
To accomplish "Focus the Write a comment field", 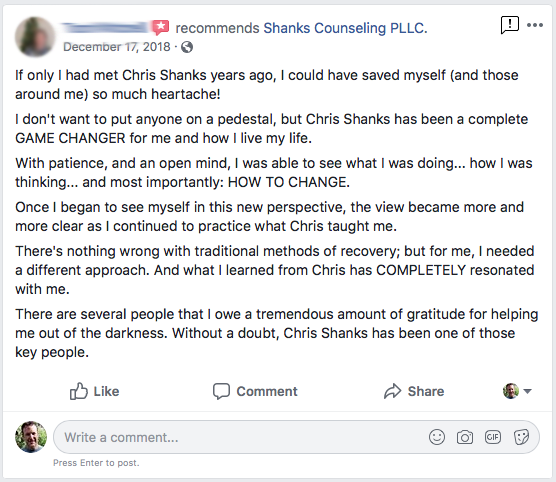I will click(296, 437).
